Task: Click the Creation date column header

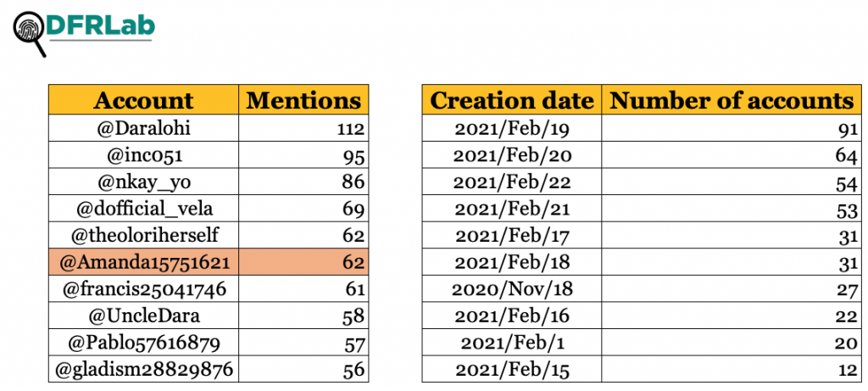Action: (511, 100)
